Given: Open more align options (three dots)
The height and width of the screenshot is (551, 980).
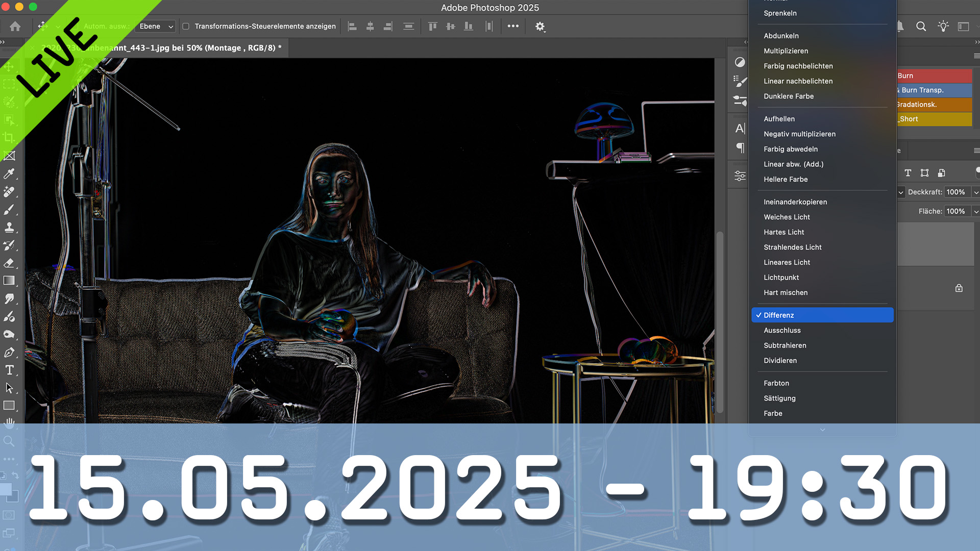Looking at the screenshot, I should coord(513,26).
